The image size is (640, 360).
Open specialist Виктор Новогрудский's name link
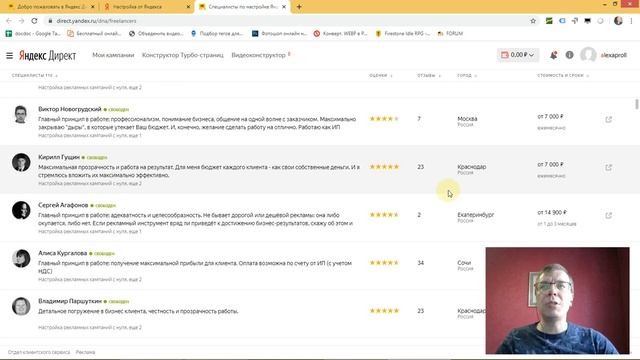click(70, 109)
